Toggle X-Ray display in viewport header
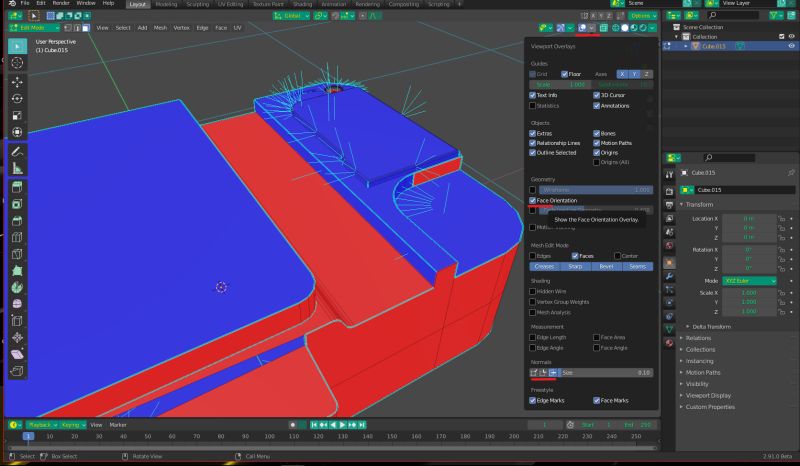800x466 pixels. tap(604, 28)
